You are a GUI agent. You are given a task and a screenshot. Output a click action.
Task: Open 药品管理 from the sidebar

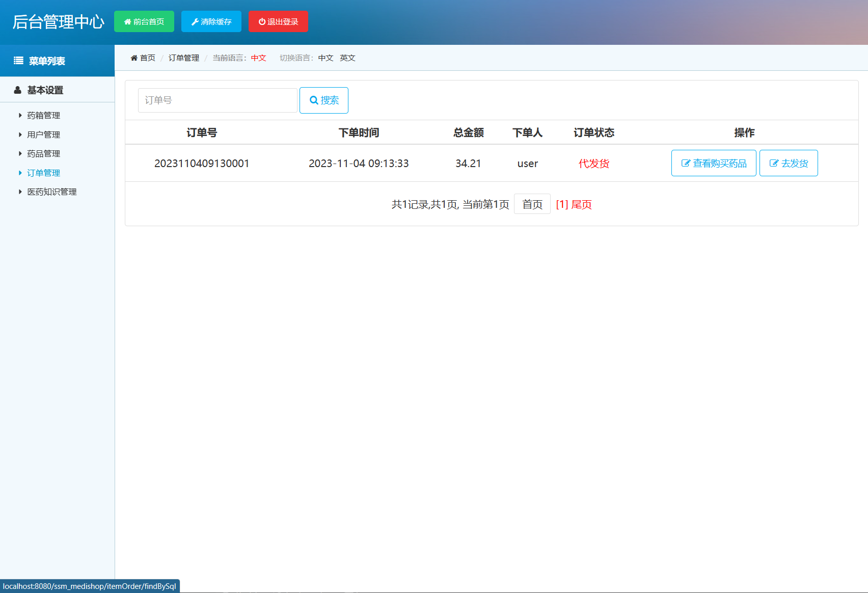[x=43, y=153]
